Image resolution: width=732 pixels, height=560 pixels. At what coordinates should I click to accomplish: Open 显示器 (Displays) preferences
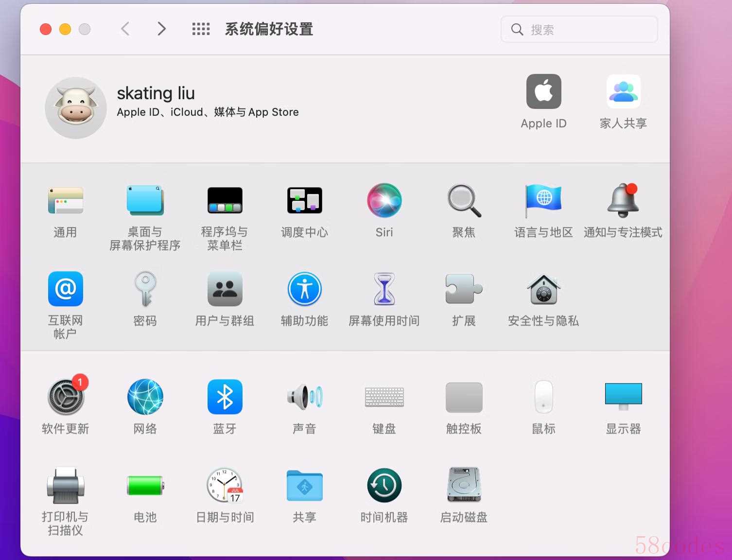(x=623, y=397)
